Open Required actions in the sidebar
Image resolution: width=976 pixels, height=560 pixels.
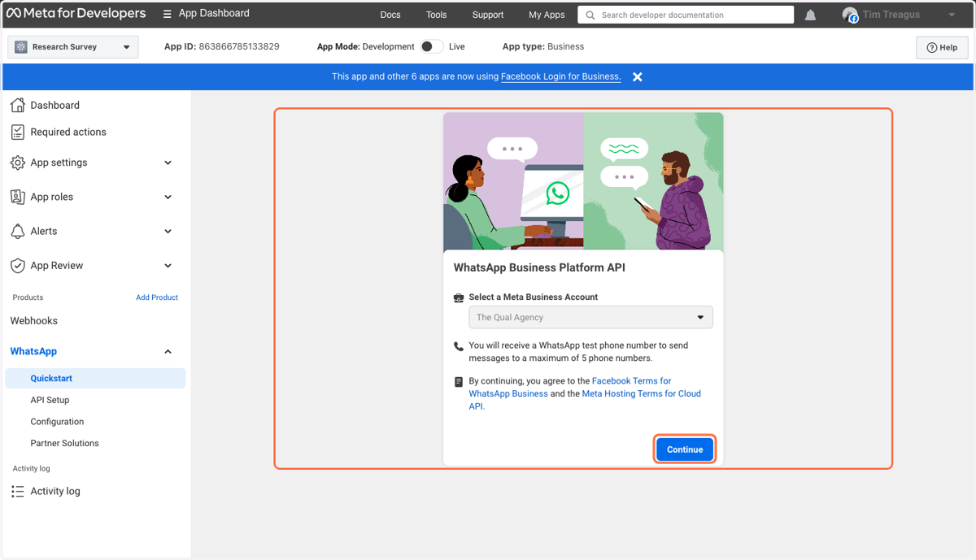[68, 132]
